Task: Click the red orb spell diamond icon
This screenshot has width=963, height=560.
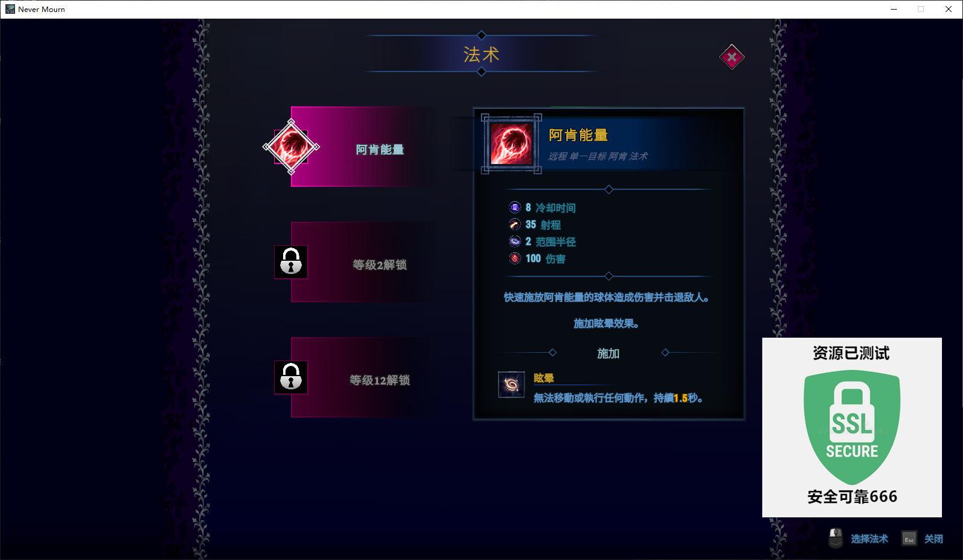Action: point(291,147)
